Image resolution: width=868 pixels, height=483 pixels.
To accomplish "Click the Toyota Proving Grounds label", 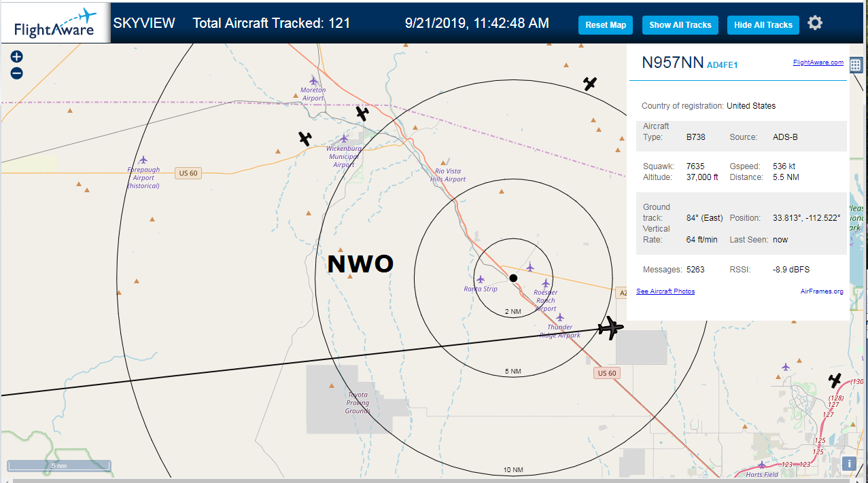I will (x=358, y=403).
